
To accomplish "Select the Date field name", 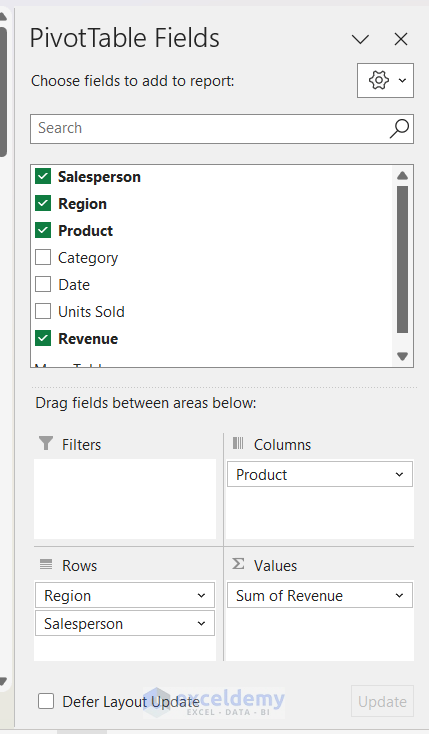I will [74, 285].
